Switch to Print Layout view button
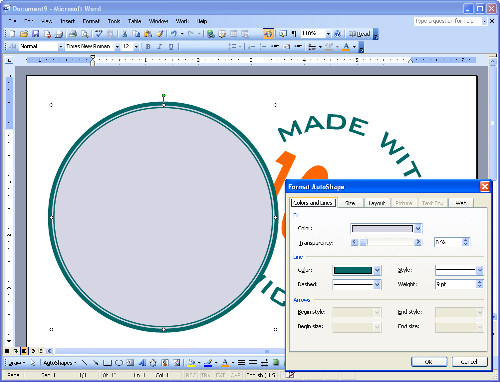This screenshot has height=382, width=500. 24,351
